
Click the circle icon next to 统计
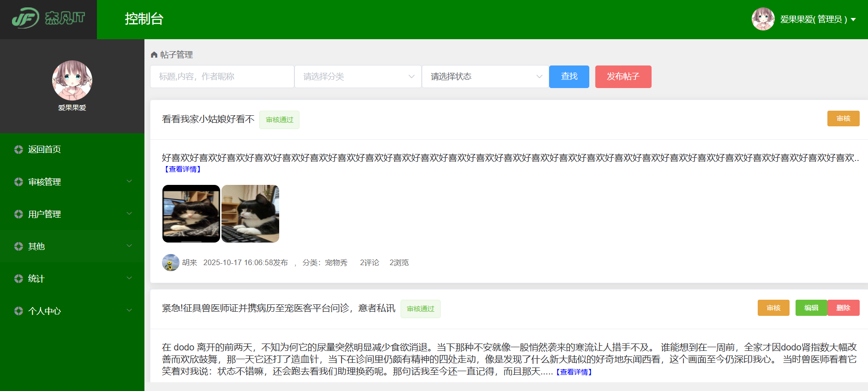click(18, 278)
